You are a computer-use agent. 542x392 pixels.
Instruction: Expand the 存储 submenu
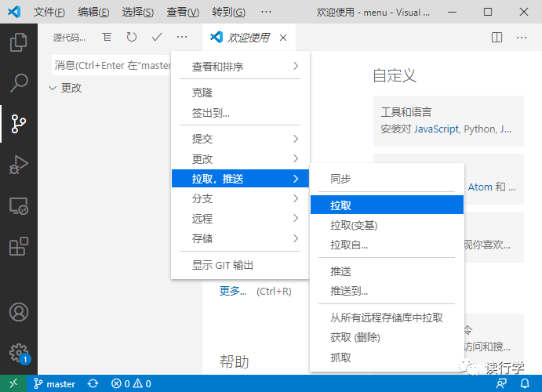[240, 238]
